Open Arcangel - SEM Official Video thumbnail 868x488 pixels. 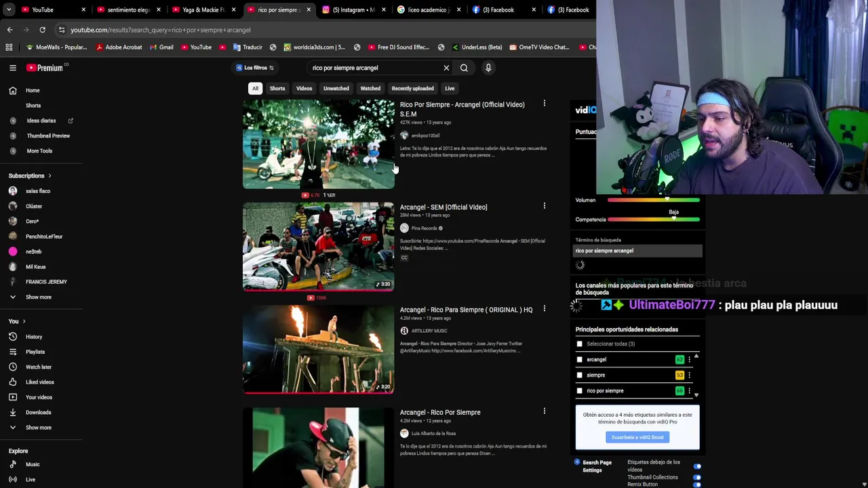(x=318, y=247)
